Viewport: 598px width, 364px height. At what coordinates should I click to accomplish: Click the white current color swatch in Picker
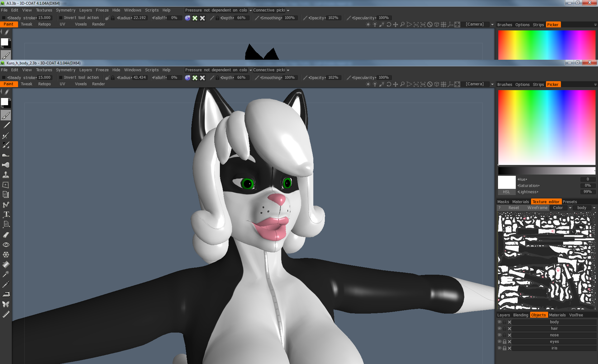pyautogui.click(x=506, y=182)
